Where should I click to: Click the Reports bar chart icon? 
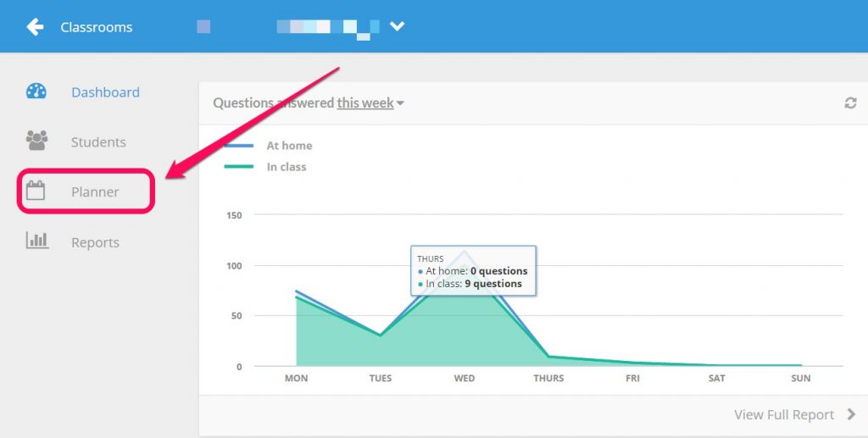[x=36, y=241]
